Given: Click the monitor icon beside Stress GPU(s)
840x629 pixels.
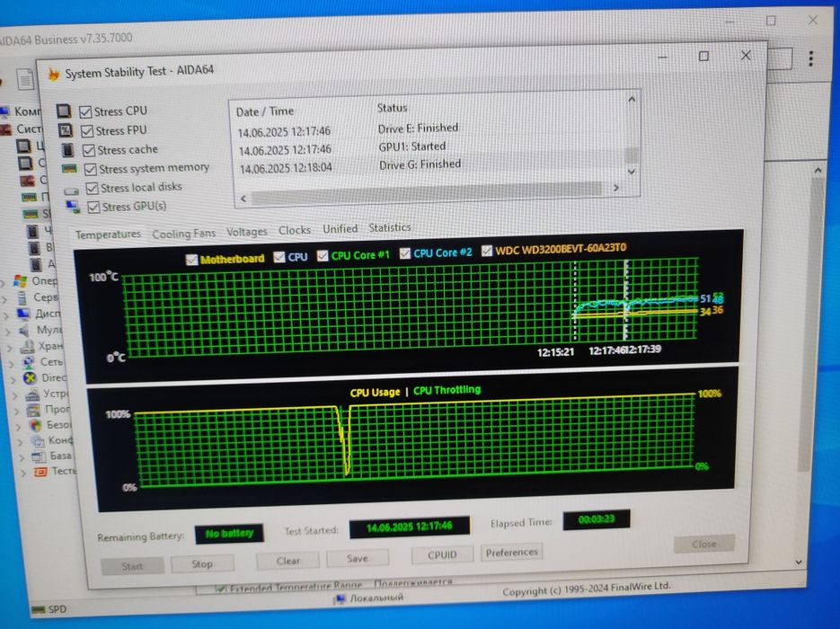Looking at the screenshot, I should tap(74, 207).
